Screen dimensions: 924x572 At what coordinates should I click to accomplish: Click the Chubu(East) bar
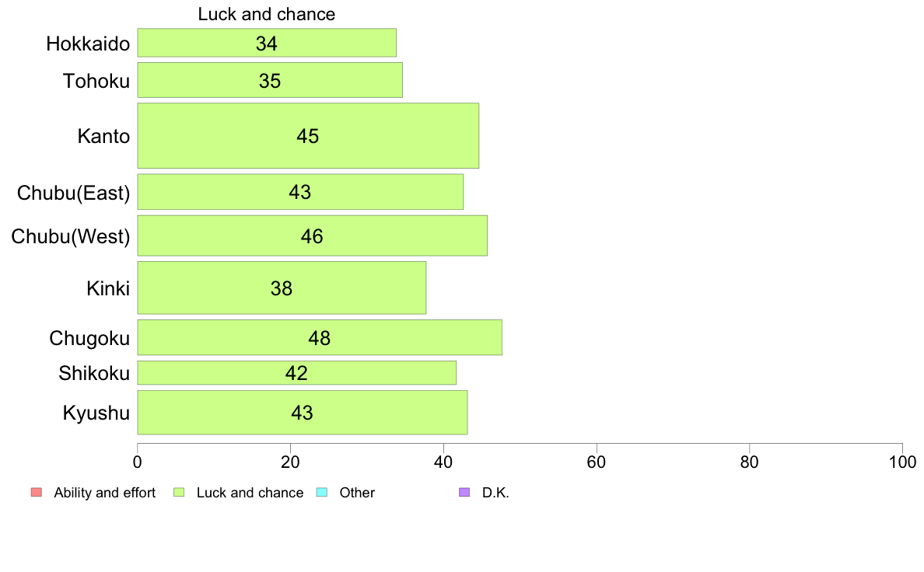[300, 192]
